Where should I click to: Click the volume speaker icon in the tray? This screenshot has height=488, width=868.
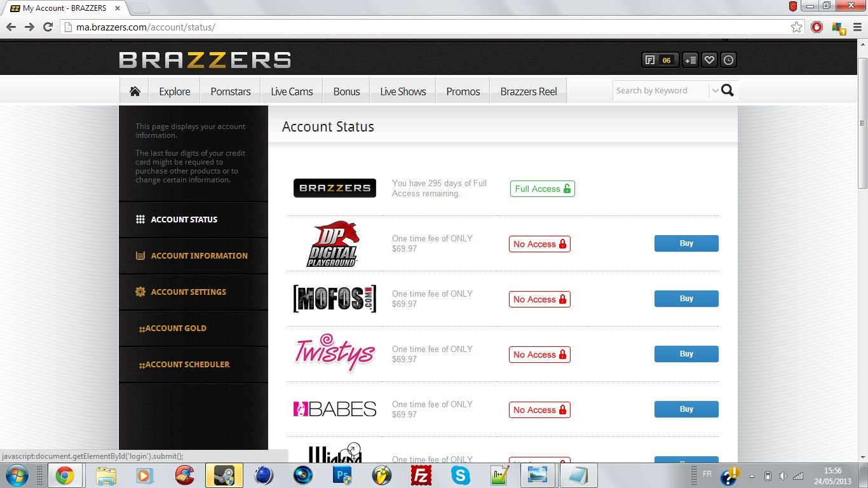coord(783,476)
